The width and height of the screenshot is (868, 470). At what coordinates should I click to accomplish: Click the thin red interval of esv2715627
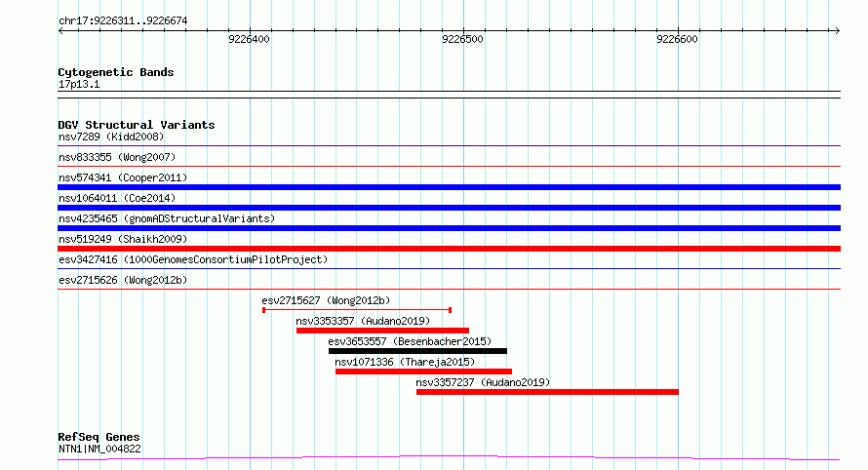[357, 310]
